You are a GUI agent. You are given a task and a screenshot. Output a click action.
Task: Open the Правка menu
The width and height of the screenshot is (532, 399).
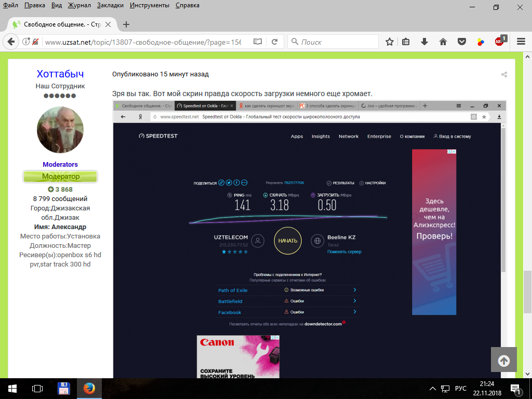coord(35,5)
